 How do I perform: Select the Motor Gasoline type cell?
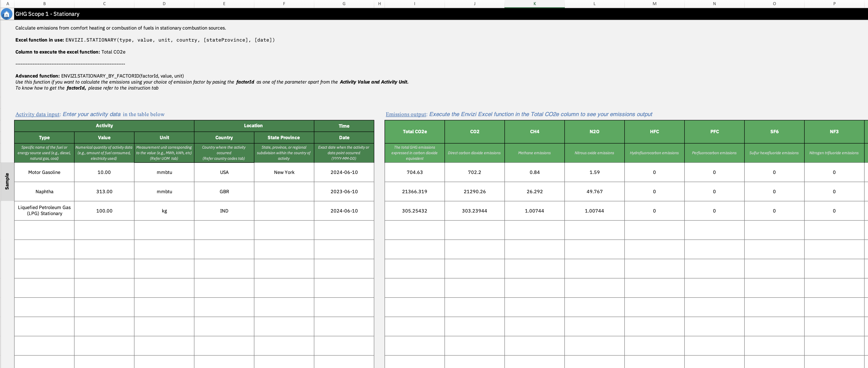coord(44,172)
